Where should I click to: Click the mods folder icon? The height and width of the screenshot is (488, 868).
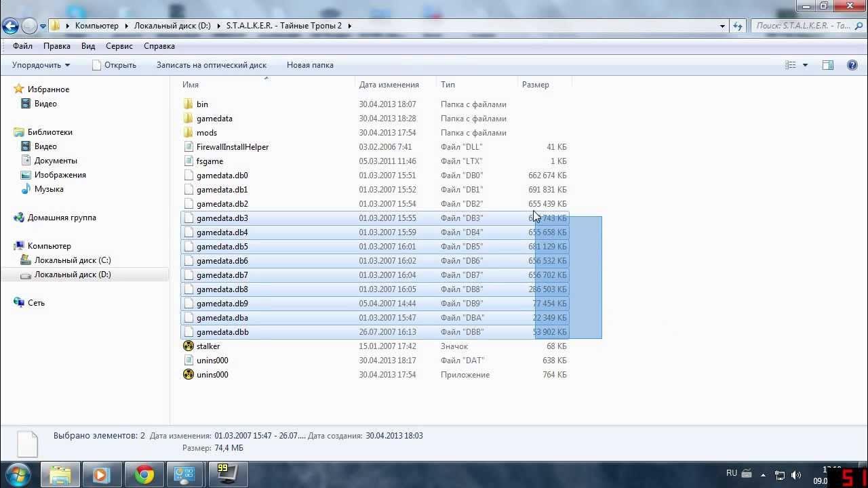(189, 133)
